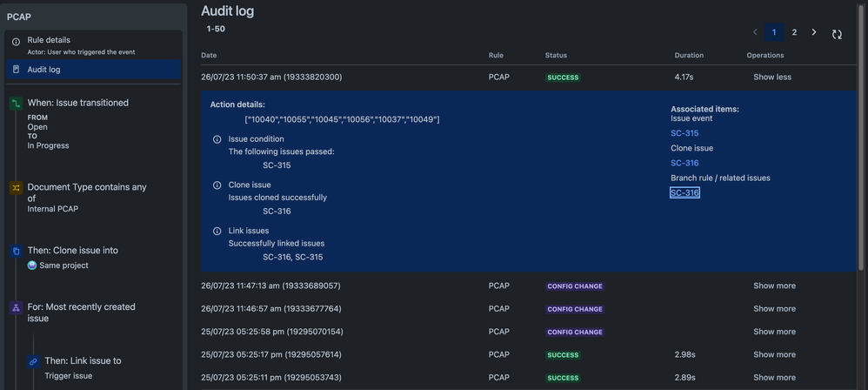This screenshot has height=390, width=868.
Task: Show more for 05:25:11 pm entry
Action: [x=774, y=377]
